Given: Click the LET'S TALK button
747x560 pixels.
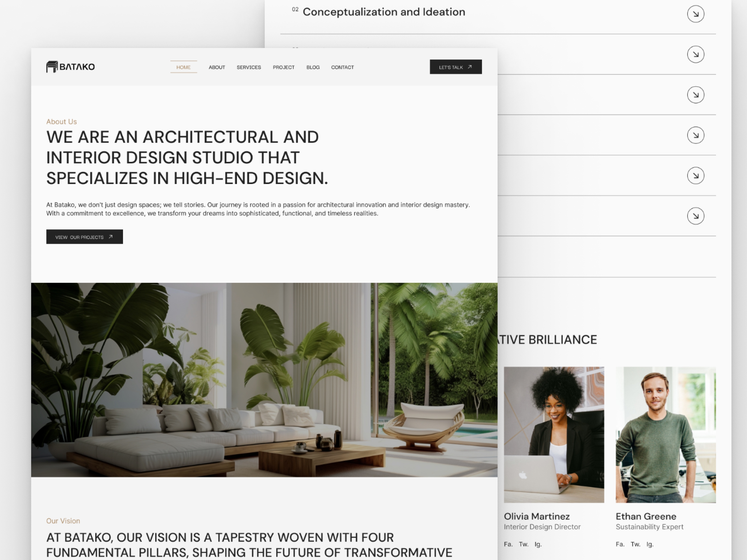Looking at the screenshot, I should coord(456,66).
